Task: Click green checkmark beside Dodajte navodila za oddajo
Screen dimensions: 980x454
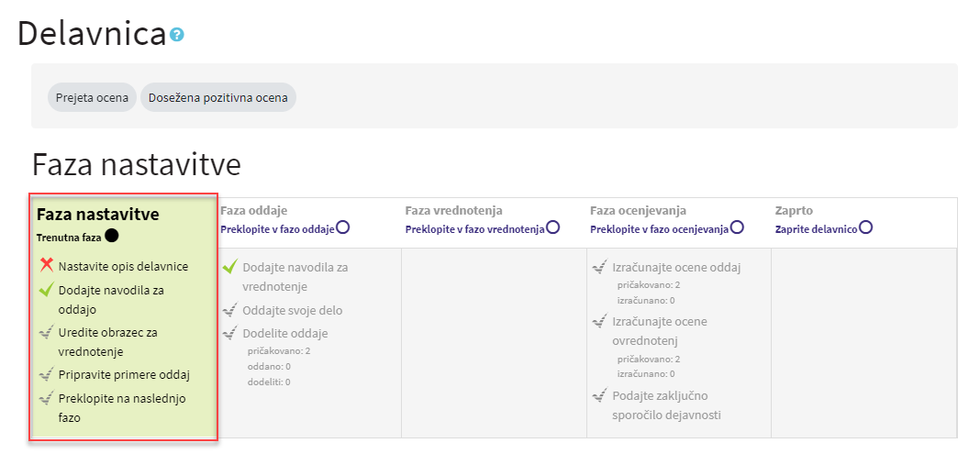Action: tap(46, 289)
